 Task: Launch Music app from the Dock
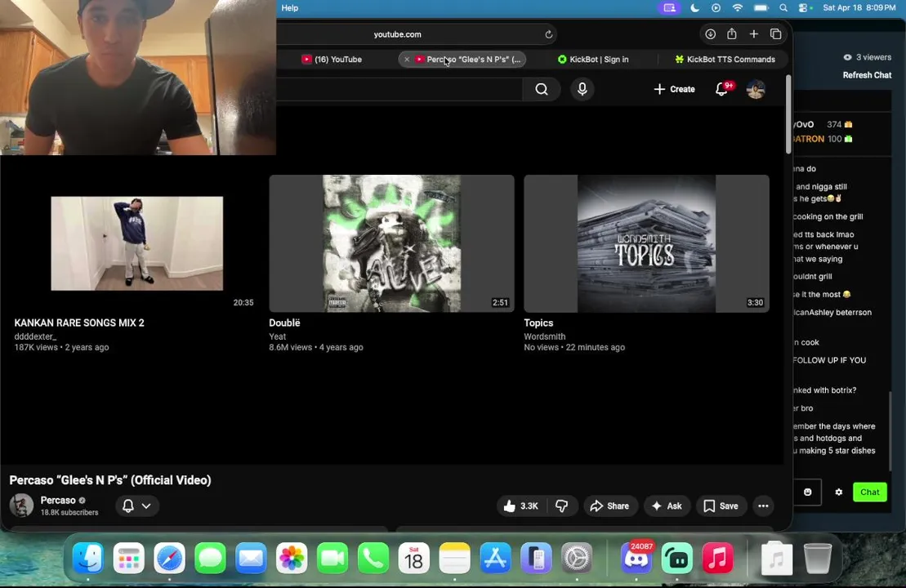coord(717,558)
